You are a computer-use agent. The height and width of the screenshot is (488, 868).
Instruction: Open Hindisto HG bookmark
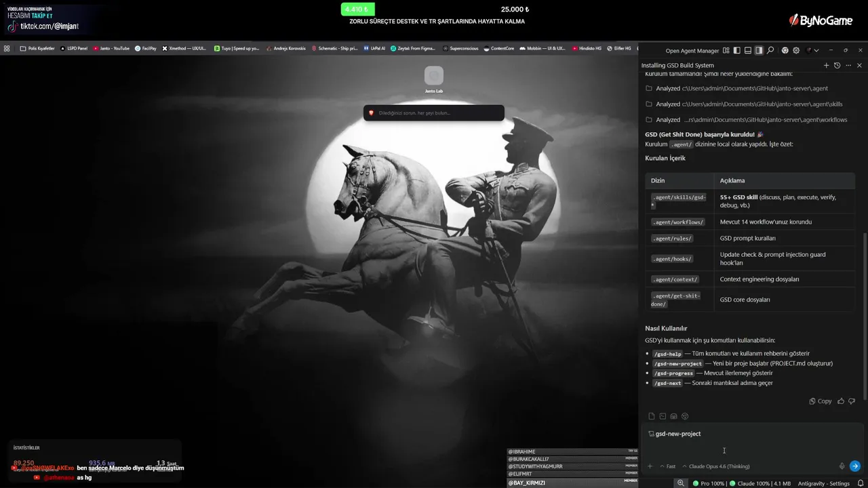click(587, 49)
